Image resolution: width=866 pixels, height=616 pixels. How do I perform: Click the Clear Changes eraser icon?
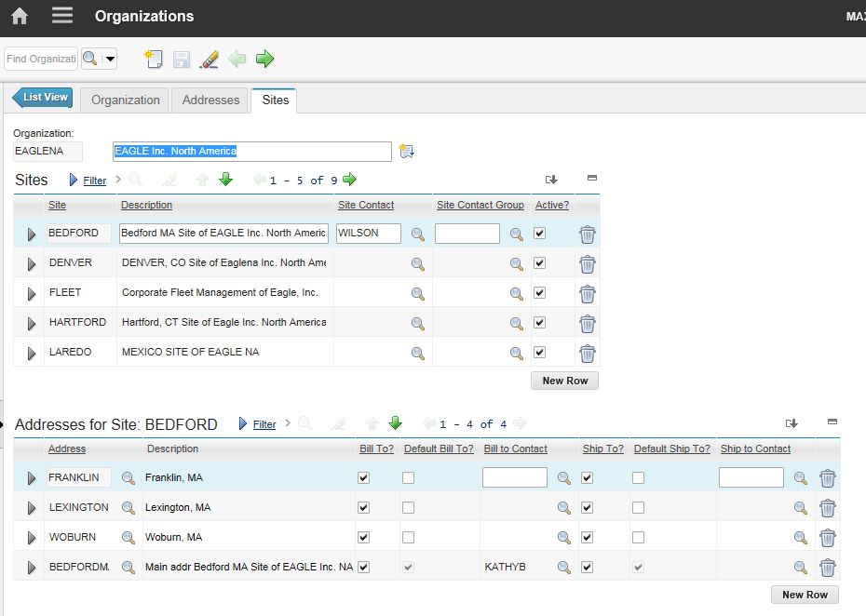210,59
